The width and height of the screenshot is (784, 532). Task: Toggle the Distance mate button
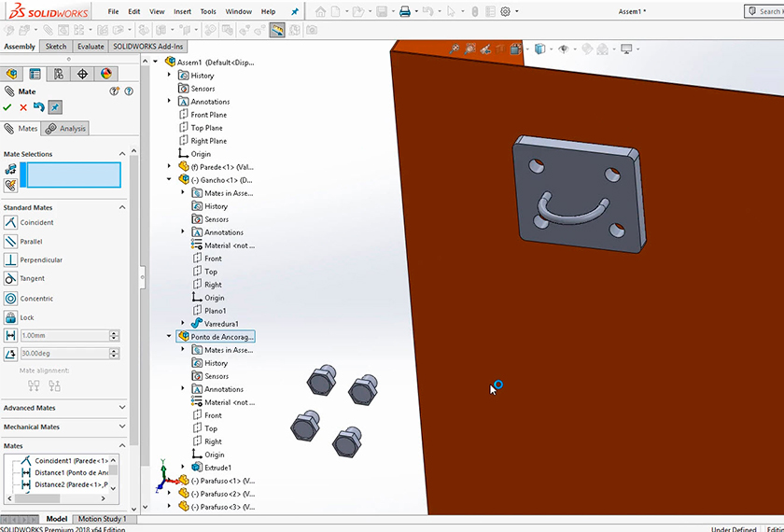(11, 335)
